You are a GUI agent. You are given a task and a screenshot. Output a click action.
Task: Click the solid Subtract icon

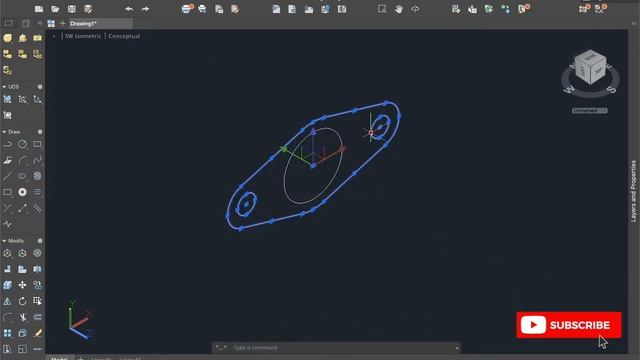tap(22, 54)
